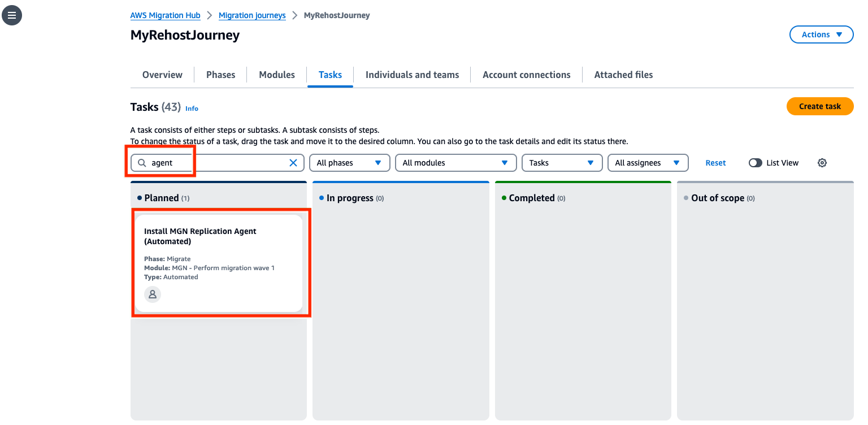Click the assignee avatar on the MGN task card
Screen dimensions: 868x425
(x=152, y=294)
